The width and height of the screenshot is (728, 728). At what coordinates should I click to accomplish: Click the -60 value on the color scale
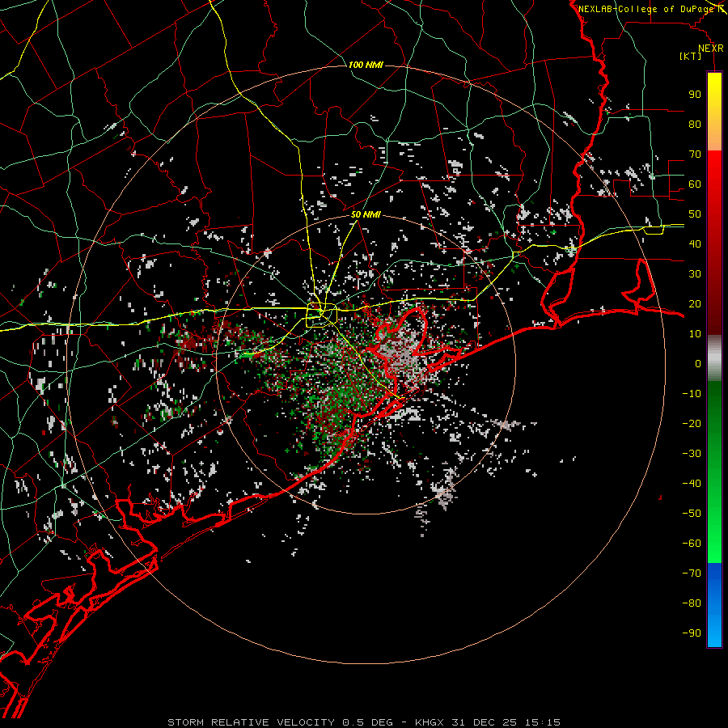click(692, 544)
